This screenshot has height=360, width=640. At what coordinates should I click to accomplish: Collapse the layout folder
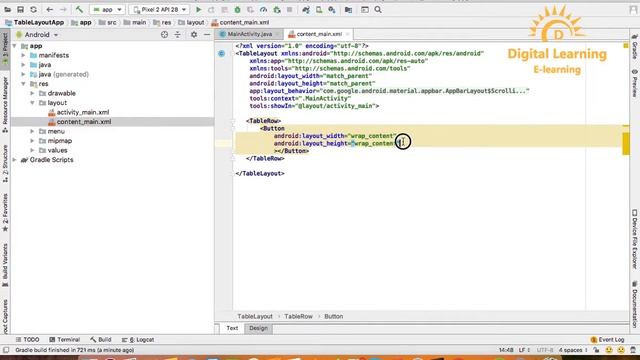point(32,103)
